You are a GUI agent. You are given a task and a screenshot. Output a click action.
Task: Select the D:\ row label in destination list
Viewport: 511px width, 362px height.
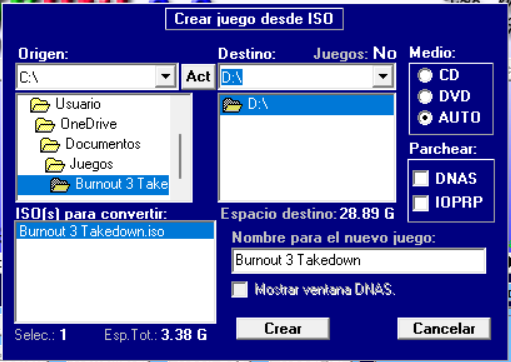click(x=258, y=104)
